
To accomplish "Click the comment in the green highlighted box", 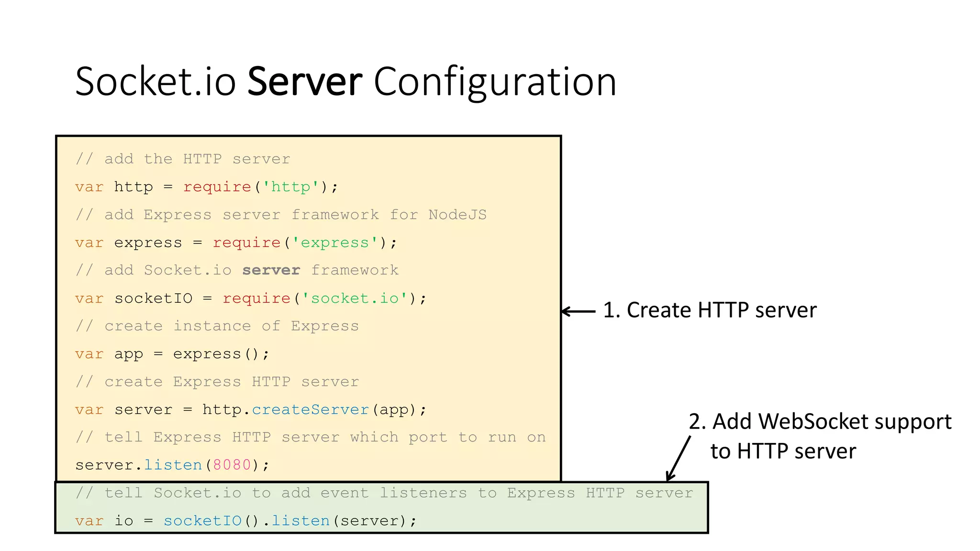I will tap(384, 493).
